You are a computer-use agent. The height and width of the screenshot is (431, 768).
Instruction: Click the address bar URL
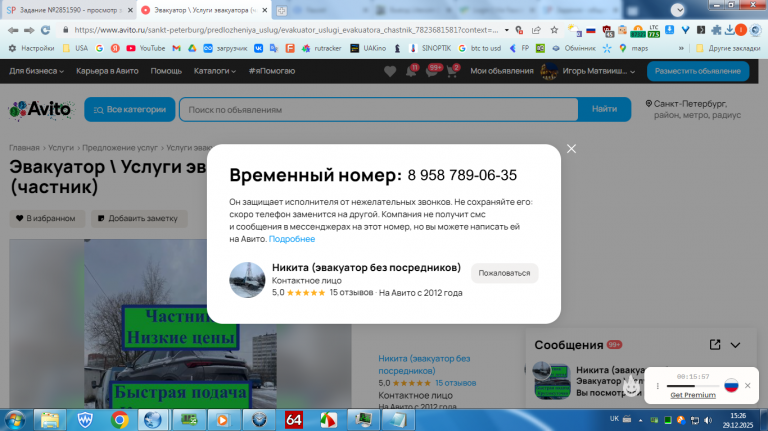point(286,30)
